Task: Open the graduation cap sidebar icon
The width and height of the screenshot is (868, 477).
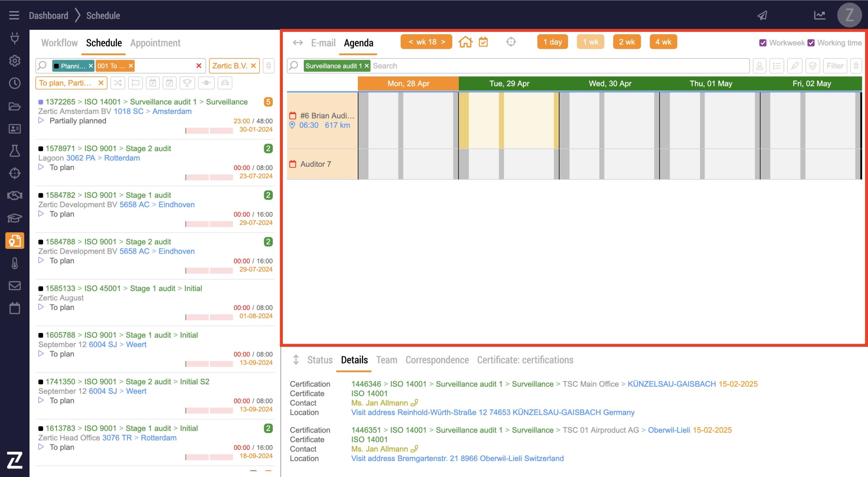Action: click(15, 218)
